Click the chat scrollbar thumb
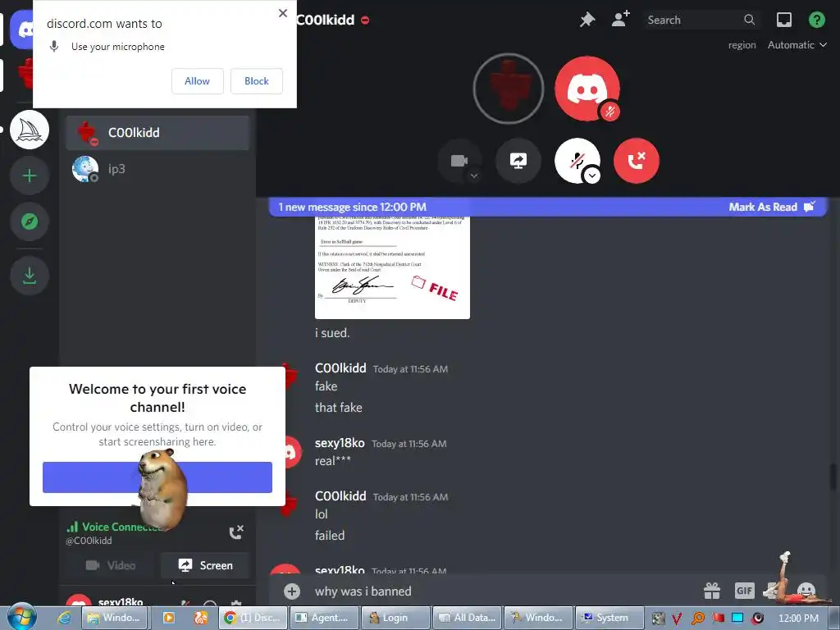Viewport: 840px width, 630px height. 833,477
